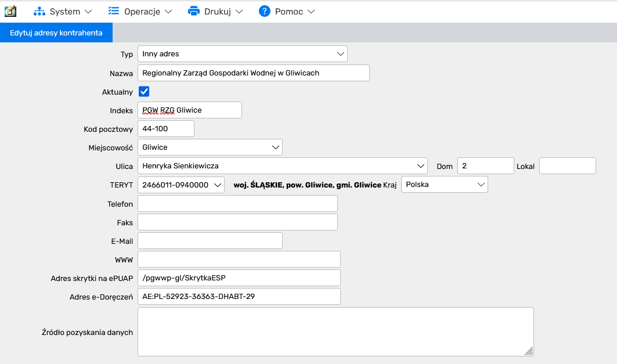Select the Edytuj adresy kontrahenta tab
The height and width of the screenshot is (364, 617).
[x=56, y=33]
